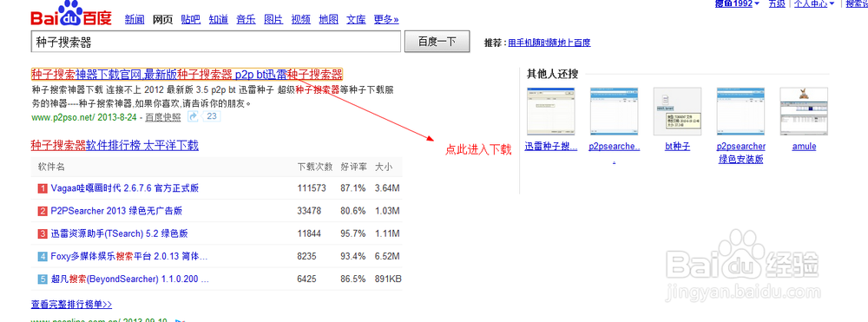Viewport: 868px width, 322px height.
Task: Open the 贴吧 tab
Action: (190, 19)
